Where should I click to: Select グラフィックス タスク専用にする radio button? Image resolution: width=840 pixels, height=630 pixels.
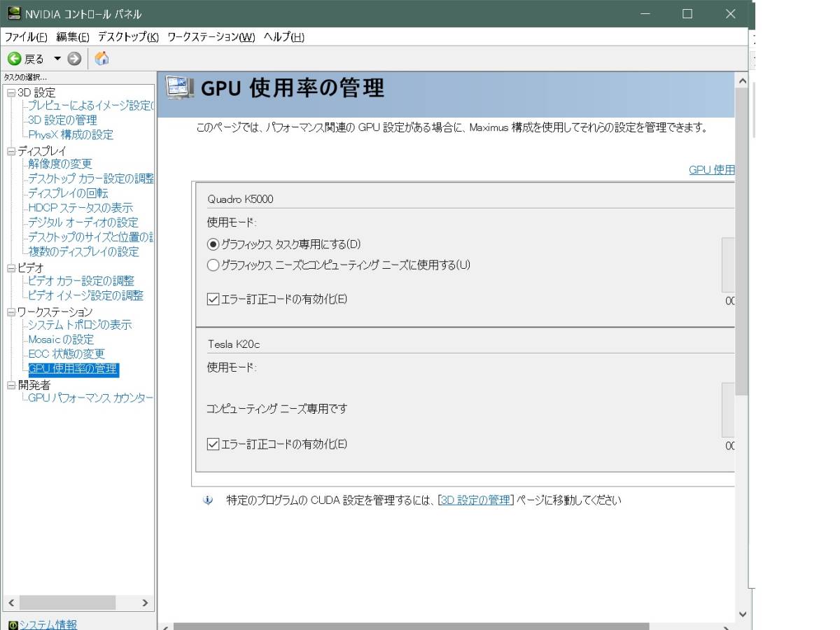point(213,244)
